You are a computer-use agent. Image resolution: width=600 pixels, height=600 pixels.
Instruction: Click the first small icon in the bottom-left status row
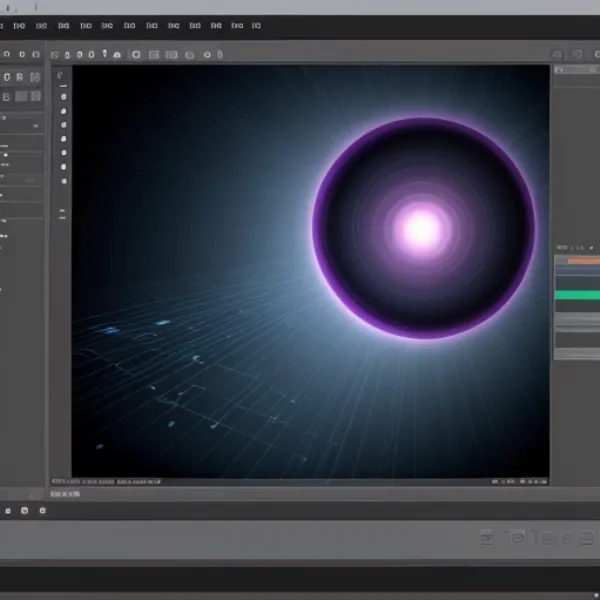point(8,511)
